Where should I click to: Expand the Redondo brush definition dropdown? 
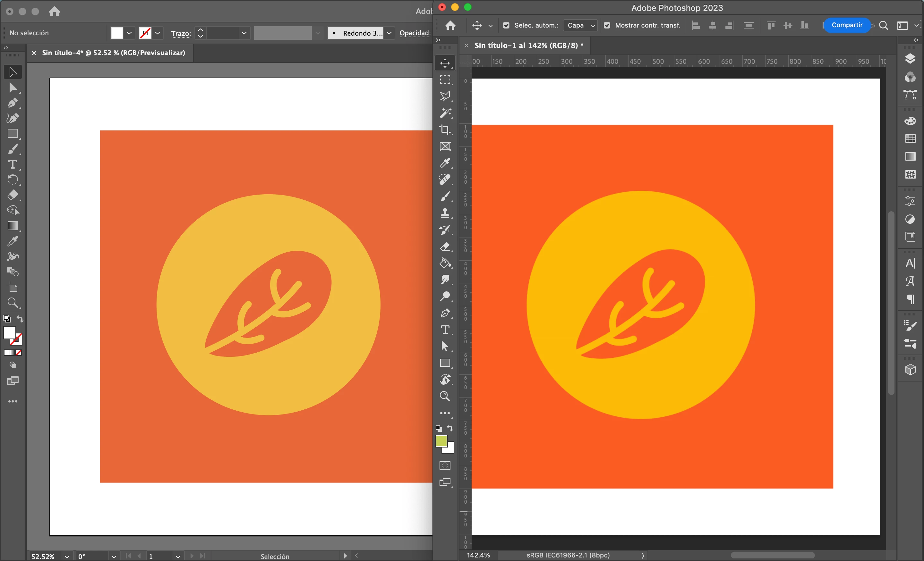click(x=389, y=33)
